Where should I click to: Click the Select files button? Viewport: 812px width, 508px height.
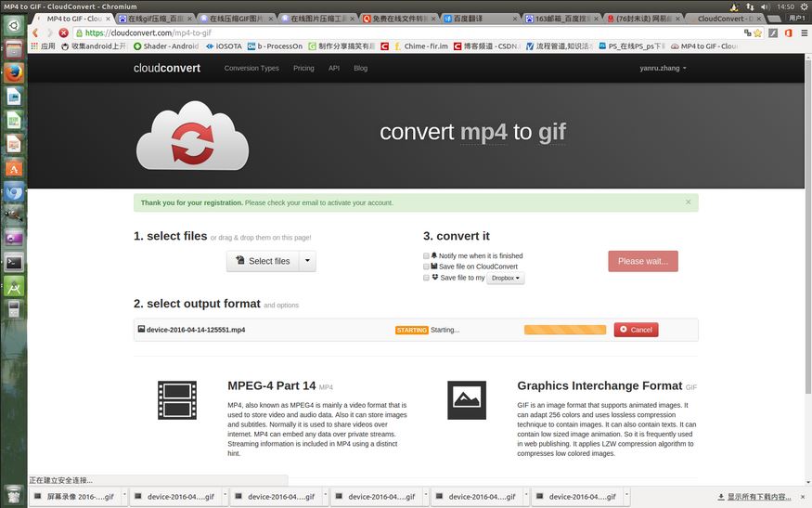tap(263, 261)
